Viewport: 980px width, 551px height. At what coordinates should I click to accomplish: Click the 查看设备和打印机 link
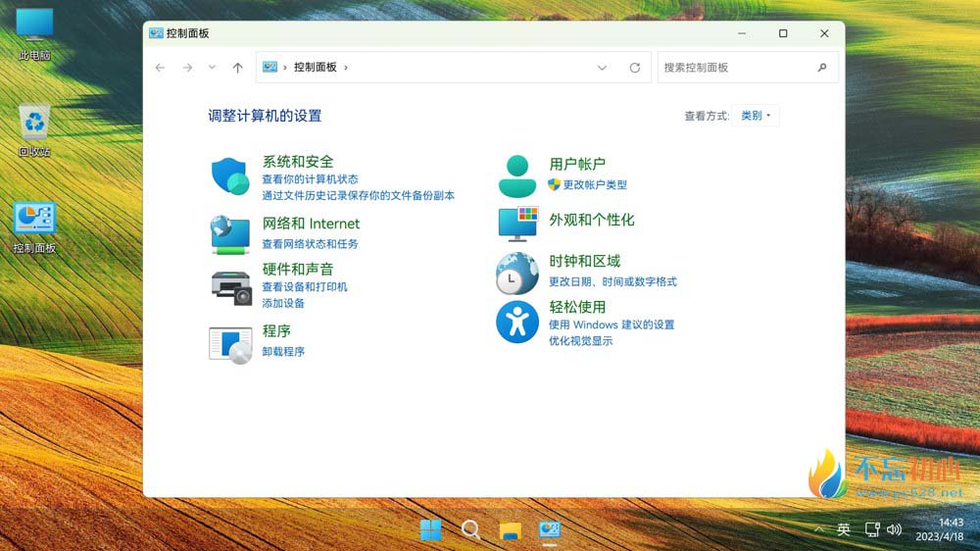click(x=305, y=287)
